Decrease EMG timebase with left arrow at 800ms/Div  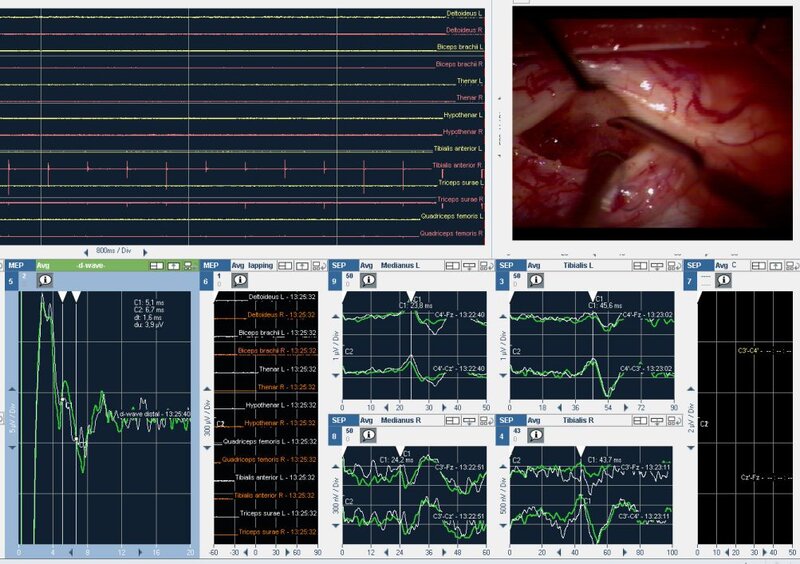coord(86,250)
